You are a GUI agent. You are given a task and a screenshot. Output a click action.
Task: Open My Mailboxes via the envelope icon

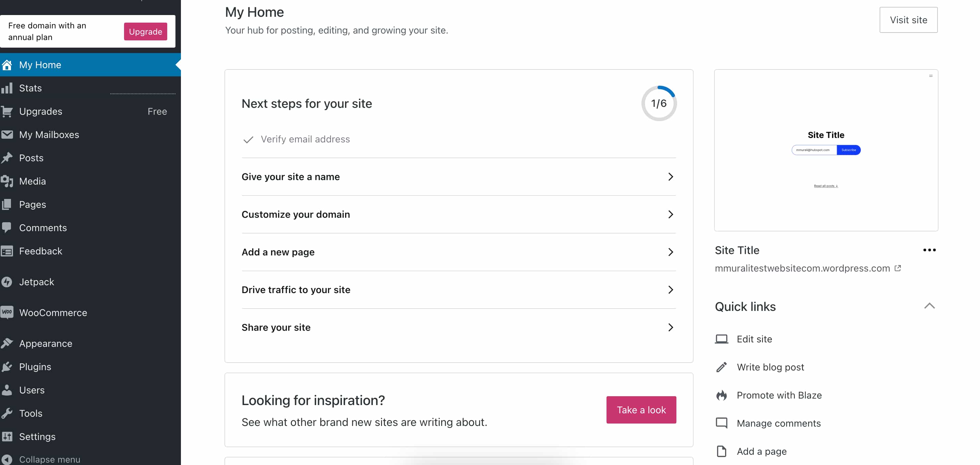click(8, 134)
